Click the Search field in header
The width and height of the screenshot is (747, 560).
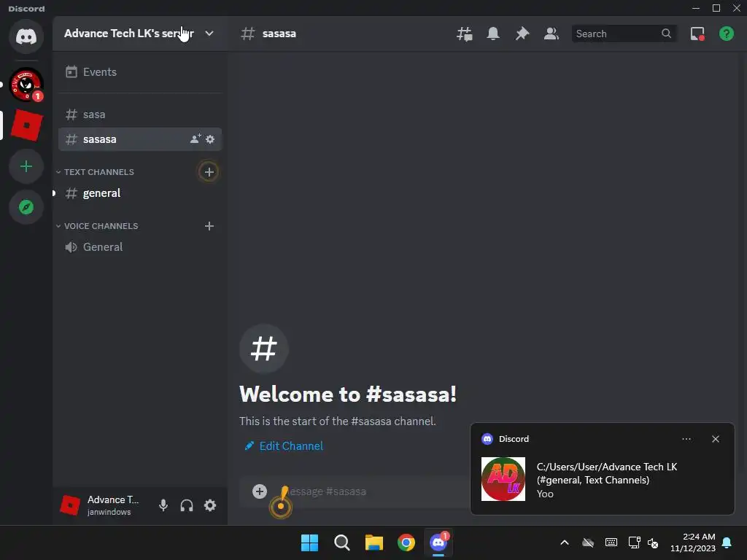[624, 34]
